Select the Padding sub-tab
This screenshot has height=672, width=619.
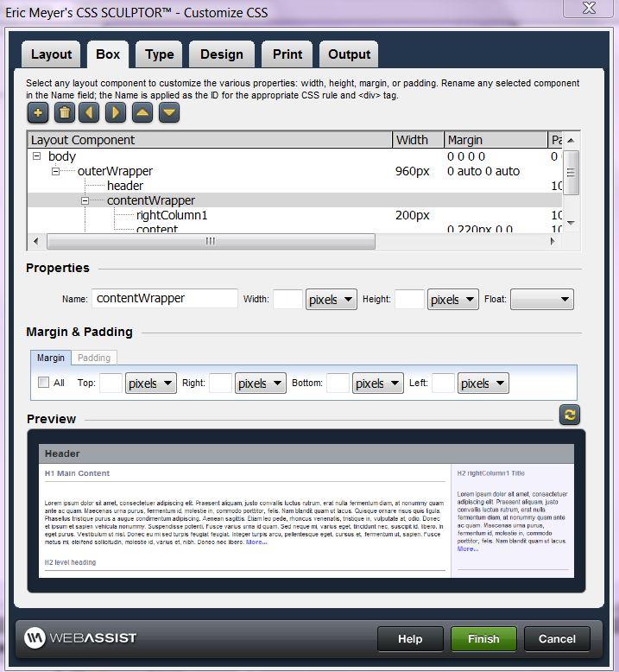(94, 358)
